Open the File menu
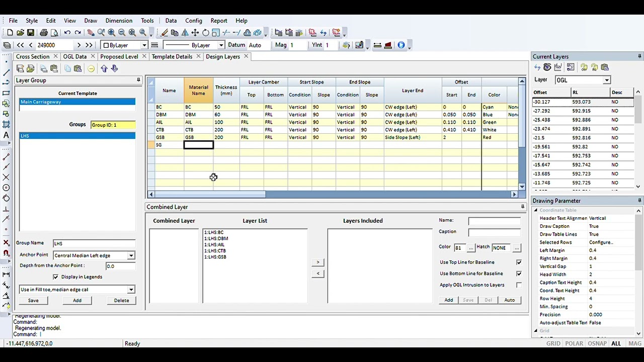Viewport: 644px width, 362px height. (x=13, y=21)
